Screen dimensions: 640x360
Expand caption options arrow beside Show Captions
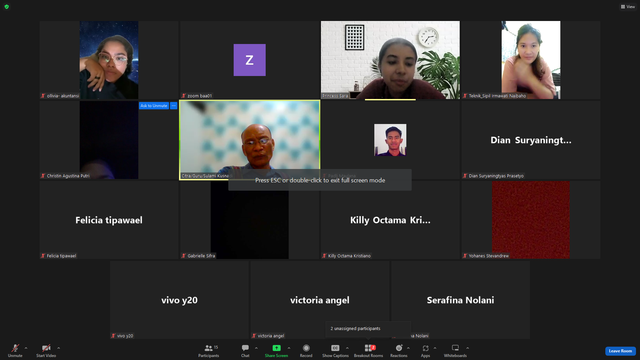347,348
